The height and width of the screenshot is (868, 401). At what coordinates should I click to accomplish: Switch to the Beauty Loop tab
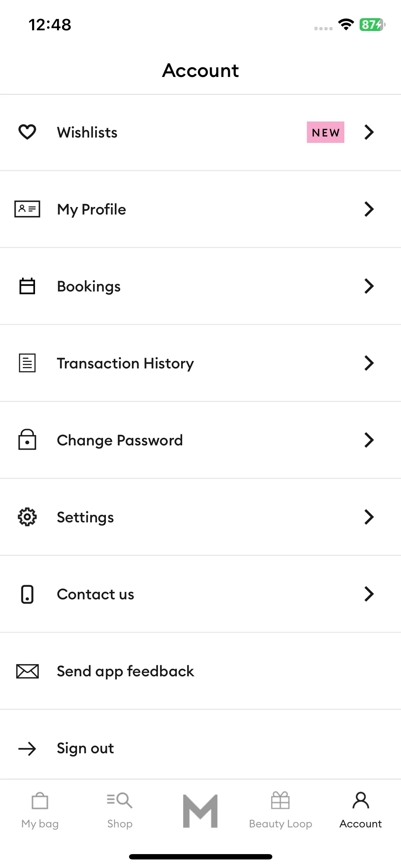[281, 811]
